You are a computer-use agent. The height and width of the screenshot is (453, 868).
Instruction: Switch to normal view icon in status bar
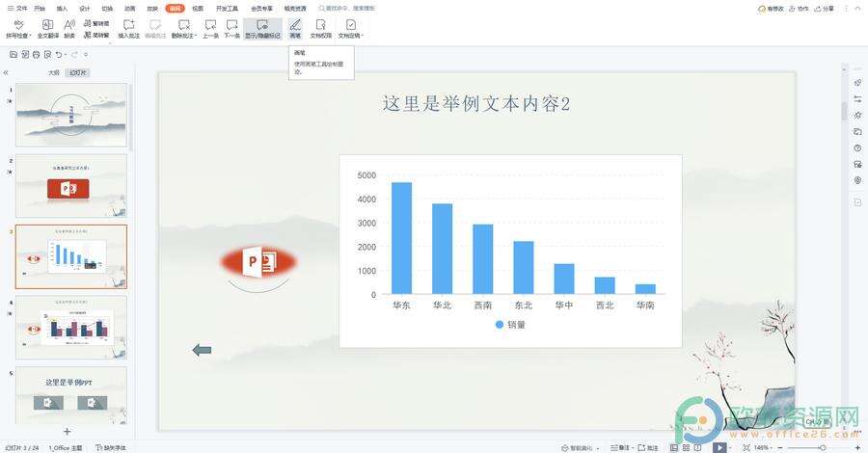click(674, 447)
